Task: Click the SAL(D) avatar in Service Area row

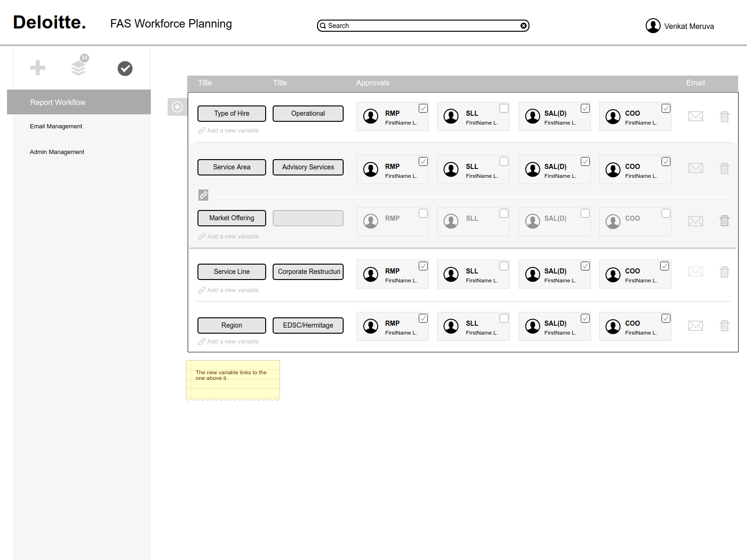Action: click(x=533, y=169)
